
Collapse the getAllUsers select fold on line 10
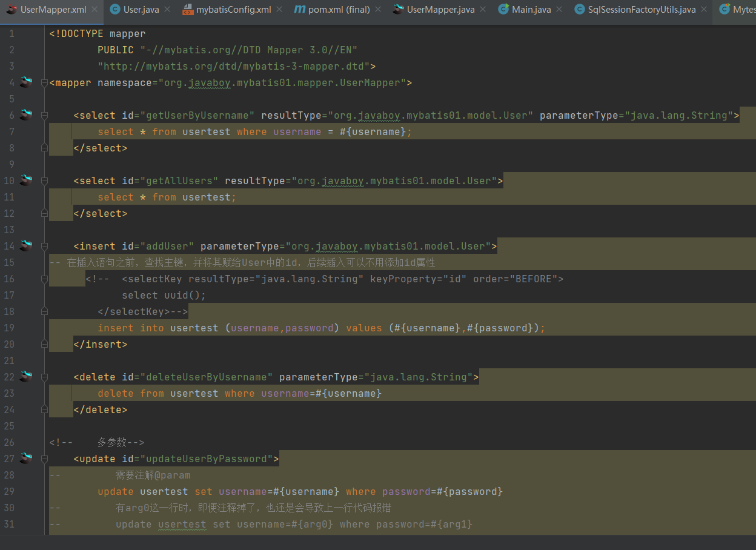pos(44,181)
